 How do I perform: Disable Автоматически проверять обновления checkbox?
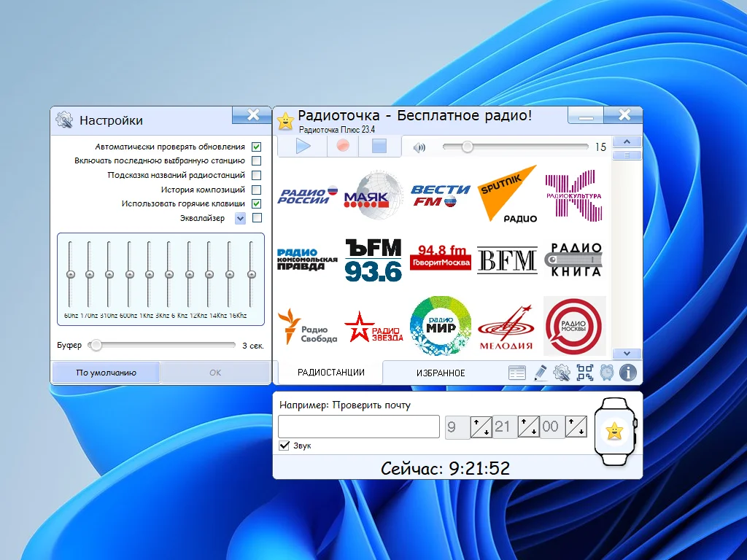pyautogui.click(x=257, y=147)
